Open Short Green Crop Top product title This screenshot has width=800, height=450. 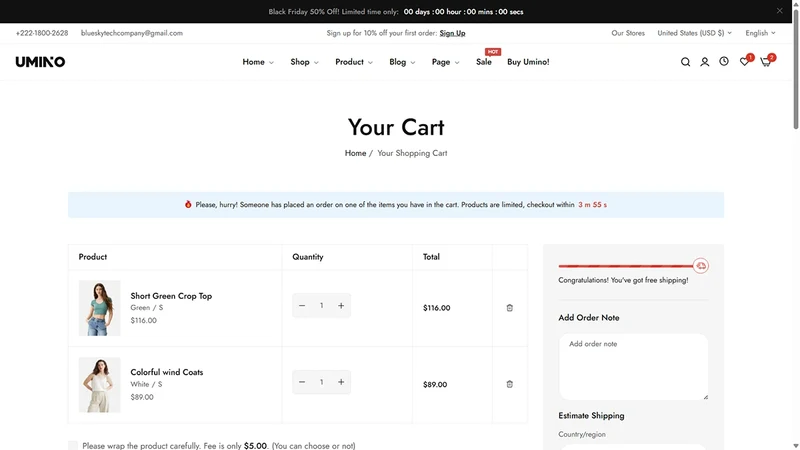(171, 296)
